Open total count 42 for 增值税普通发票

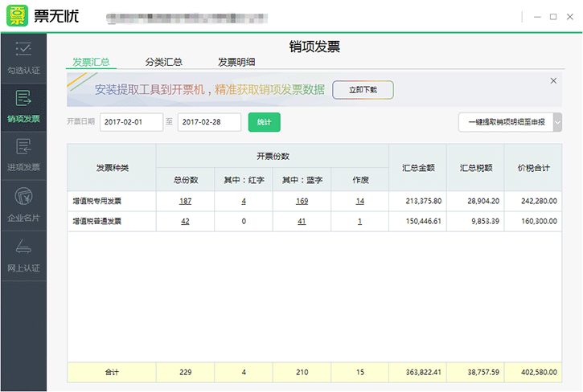[185, 221]
